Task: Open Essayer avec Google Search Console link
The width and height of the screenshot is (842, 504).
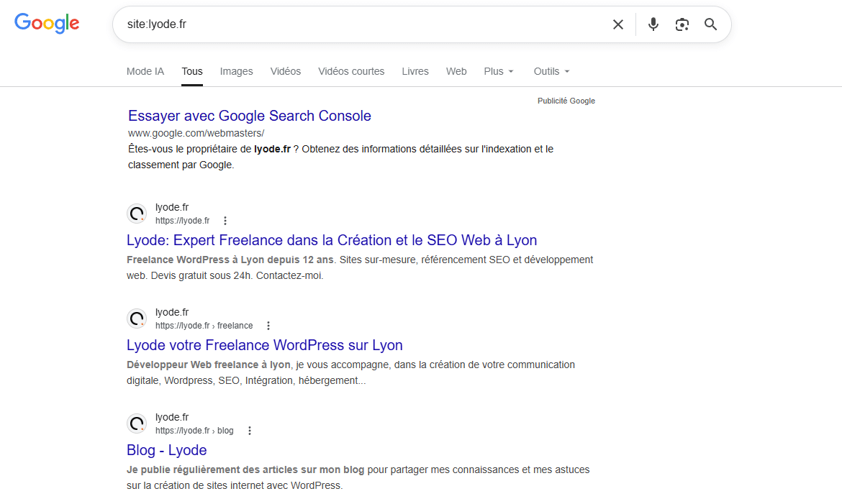Action: tap(249, 116)
